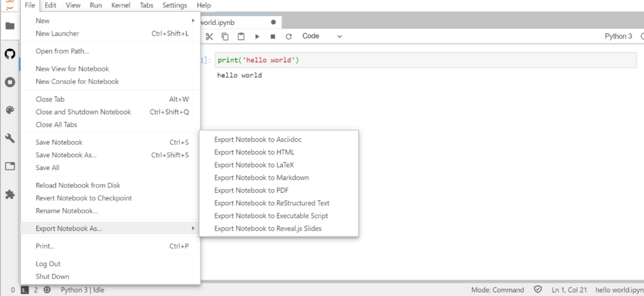
Task: Open the View menu
Action: coord(73,5)
